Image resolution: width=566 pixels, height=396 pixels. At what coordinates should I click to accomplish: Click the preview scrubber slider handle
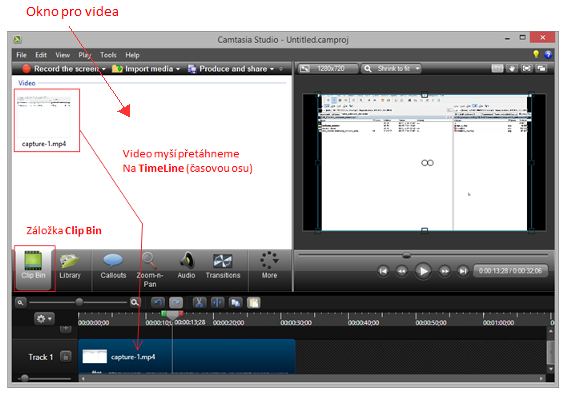point(406,255)
